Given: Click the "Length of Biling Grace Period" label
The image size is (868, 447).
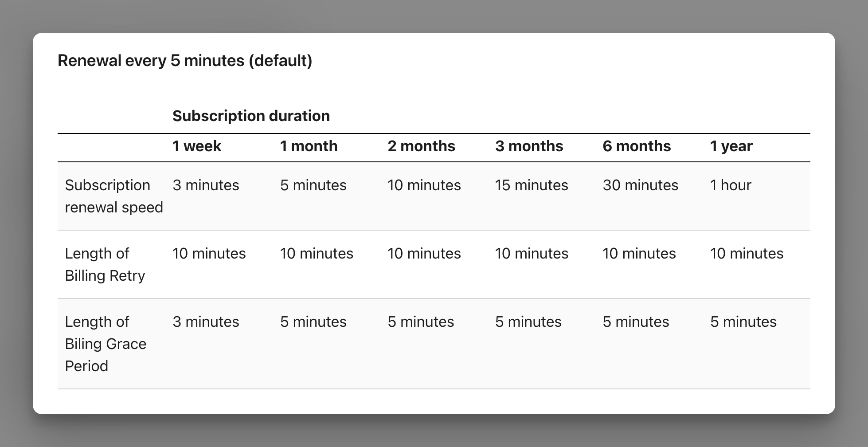Looking at the screenshot, I should click(106, 344).
